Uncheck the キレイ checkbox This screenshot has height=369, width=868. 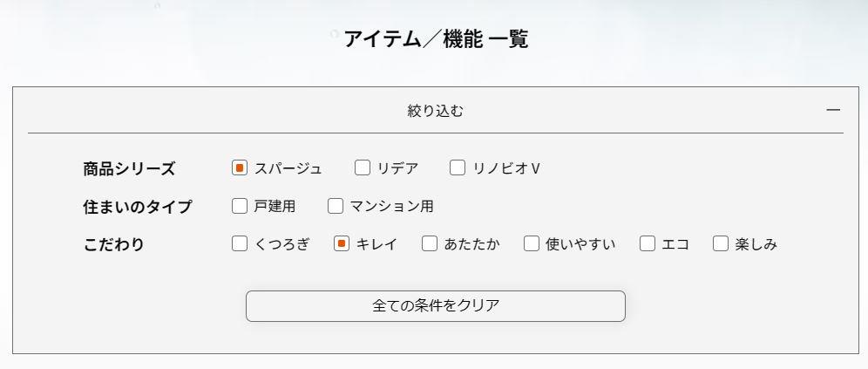(x=342, y=244)
